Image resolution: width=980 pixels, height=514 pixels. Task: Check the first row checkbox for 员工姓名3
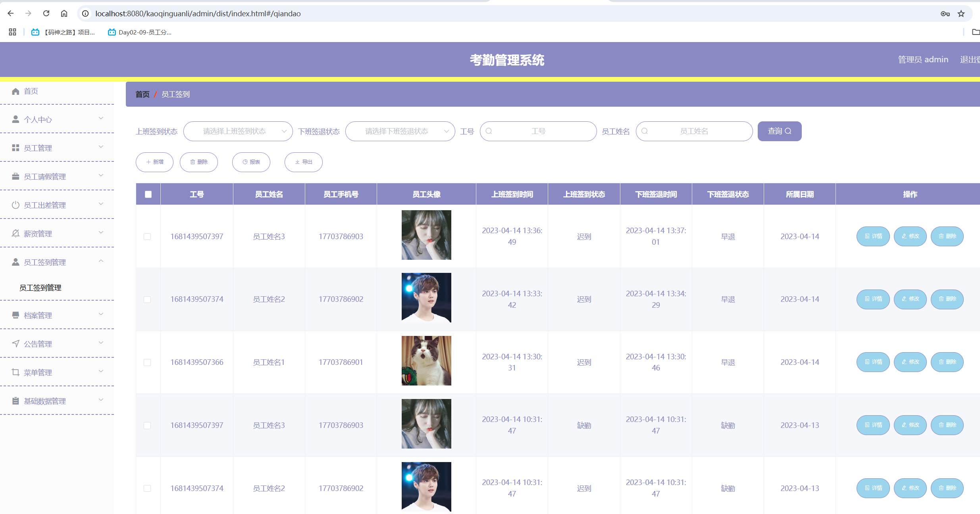147,236
